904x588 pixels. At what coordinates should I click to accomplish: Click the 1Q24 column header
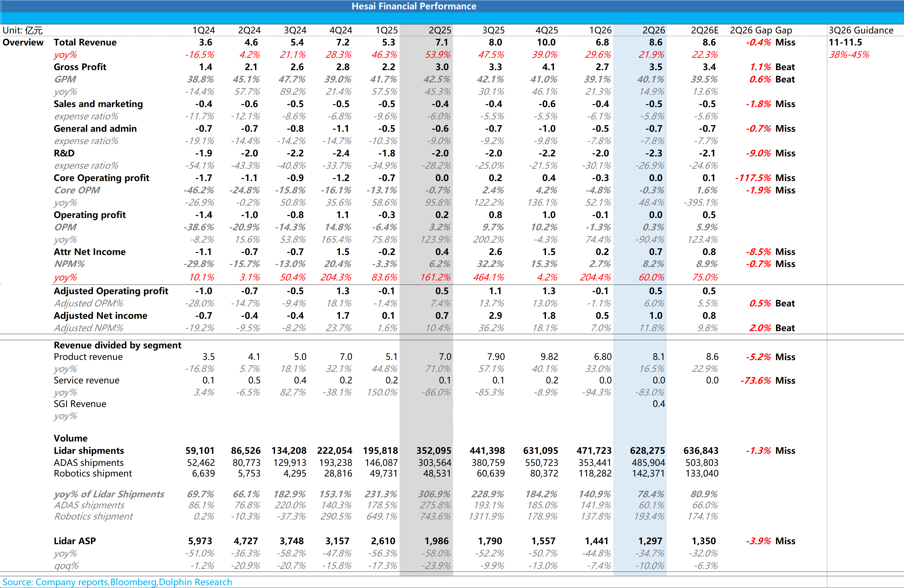click(x=204, y=30)
